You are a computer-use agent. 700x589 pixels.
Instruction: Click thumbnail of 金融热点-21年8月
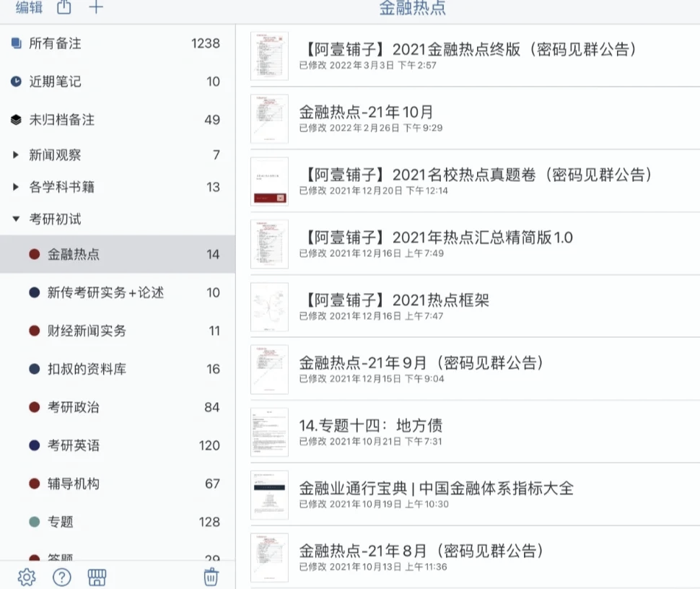269,557
